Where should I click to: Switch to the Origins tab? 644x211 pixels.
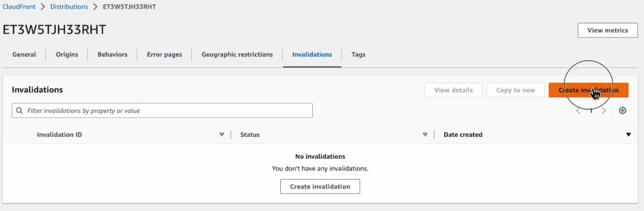tap(67, 54)
